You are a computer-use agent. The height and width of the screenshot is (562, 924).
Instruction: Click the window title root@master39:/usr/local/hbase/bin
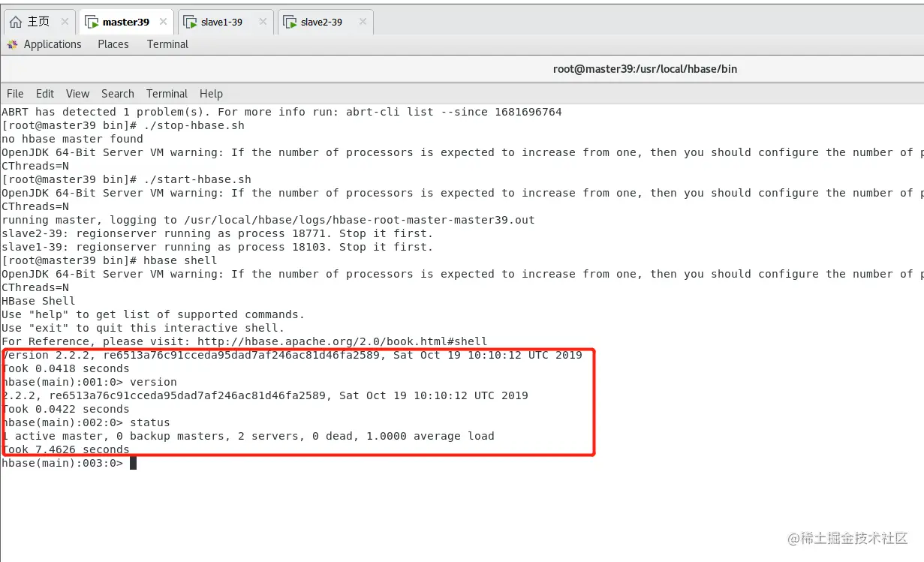tap(645, 69)
